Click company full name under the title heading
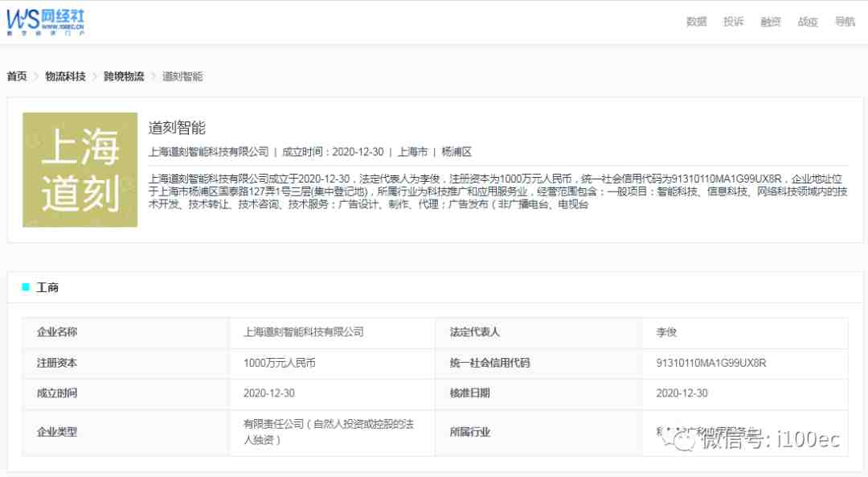 click(209, 152)
